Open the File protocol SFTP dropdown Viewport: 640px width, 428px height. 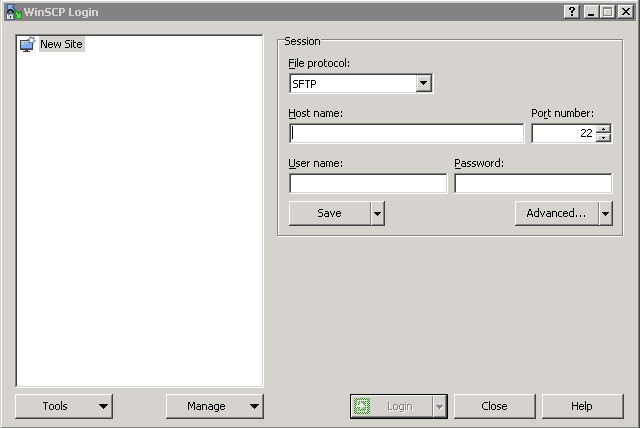click(361, 84)
